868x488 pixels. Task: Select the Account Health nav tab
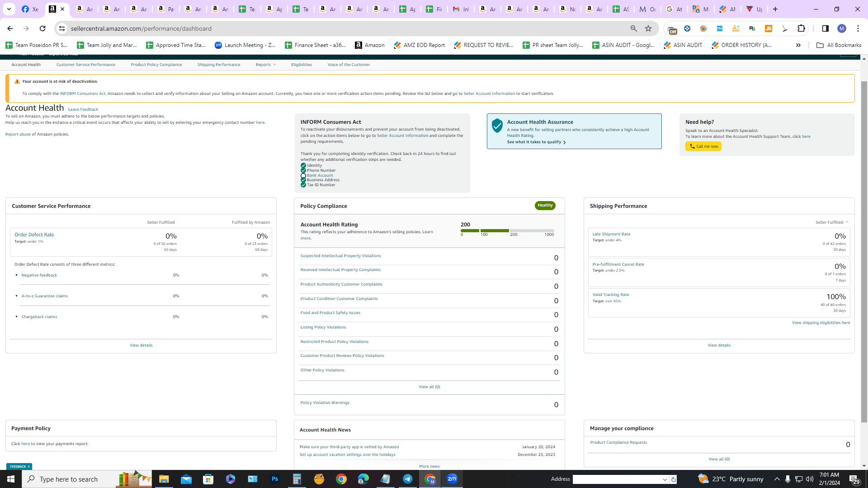(x=26, y=65)
